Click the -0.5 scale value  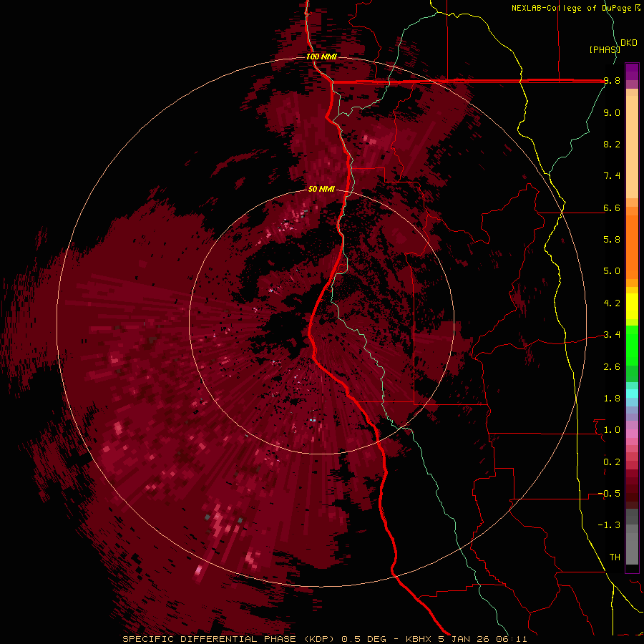(609, 494)
